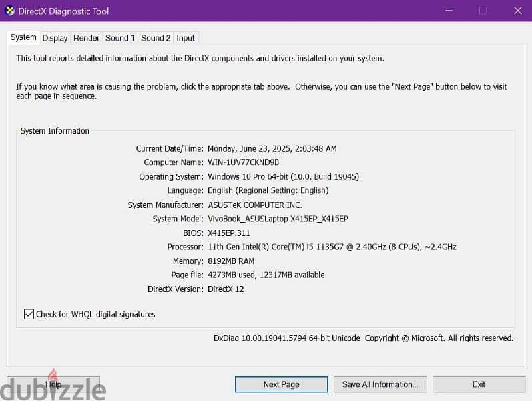Click the Processor label
This screenshot has width=532, height=401.
pos(185,247)
